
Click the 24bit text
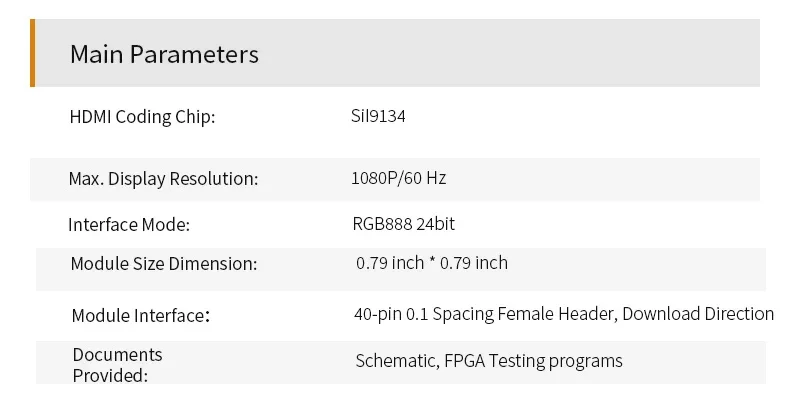click(x=436, y=224)
